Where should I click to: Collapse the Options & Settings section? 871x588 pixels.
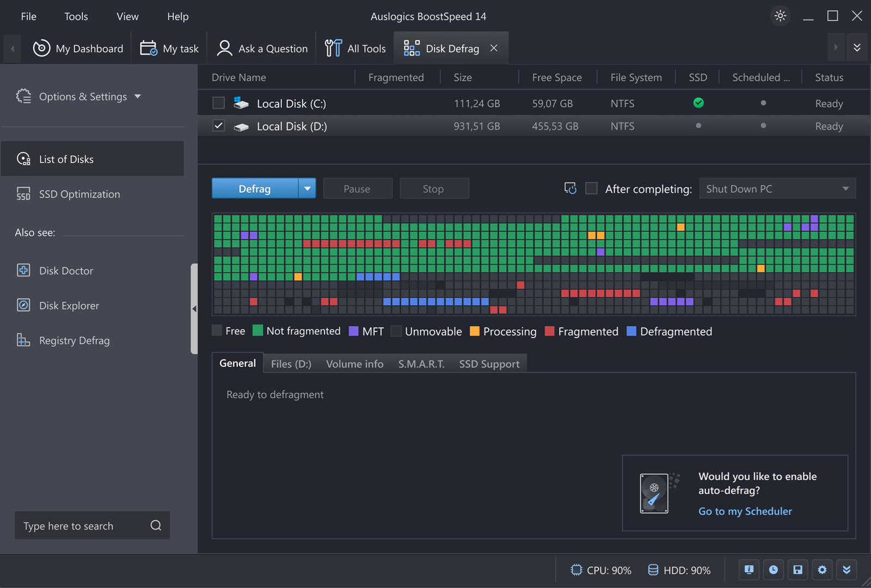137,96
